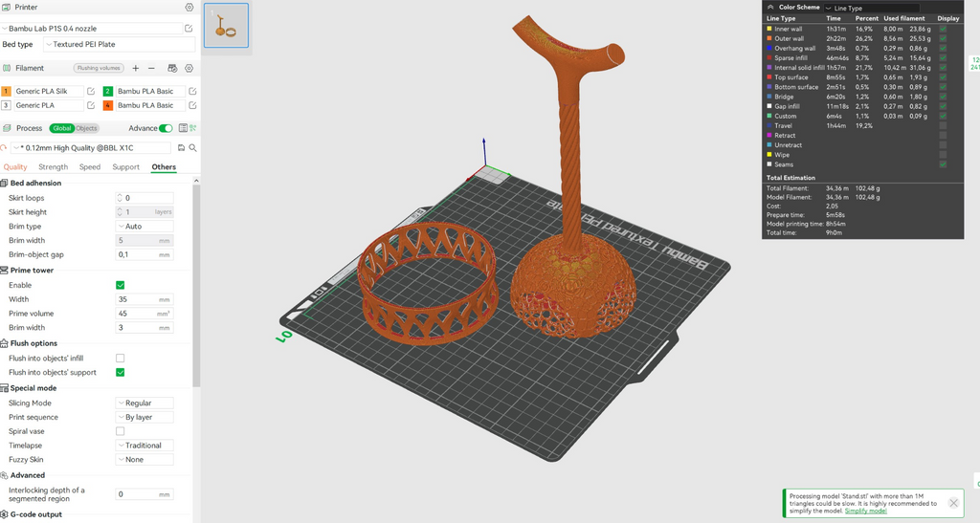Open the process preset dropdown
Viewport: 980px width, 523px height.
pos(91,148)
